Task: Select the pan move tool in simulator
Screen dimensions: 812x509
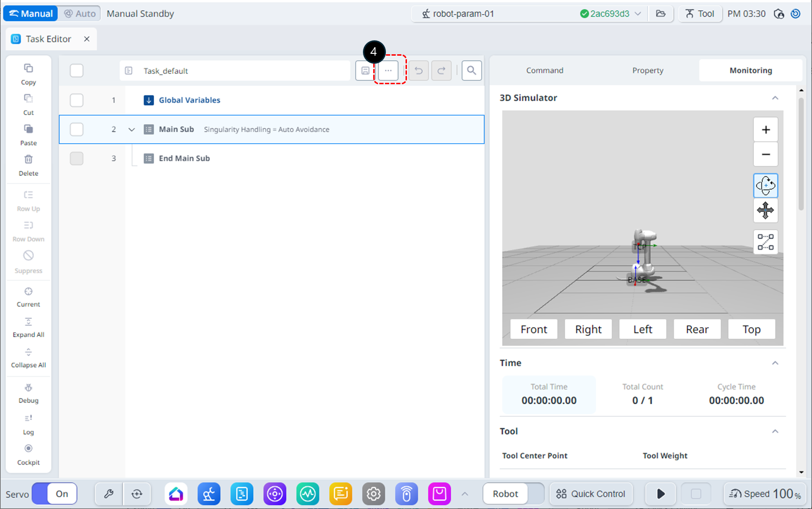Action: (765, 211)
